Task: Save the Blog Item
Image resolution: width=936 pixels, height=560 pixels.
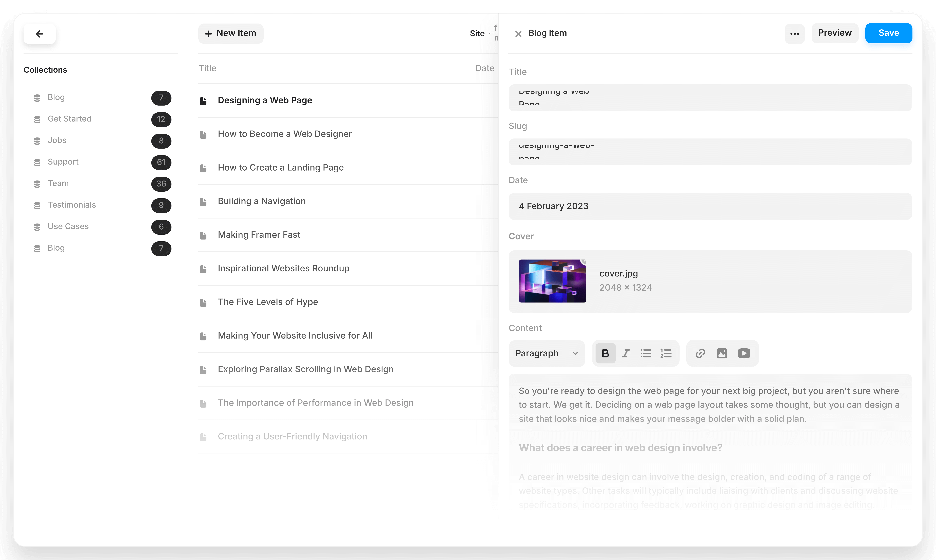Action: click(x=888, y=33)
